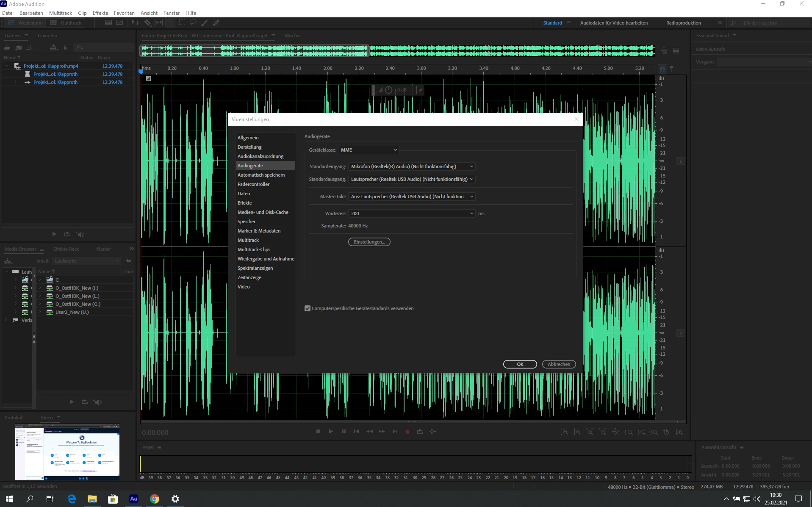Collapse the Projekt...of. Klapproth.mp4 file entry

coord(6,66)
